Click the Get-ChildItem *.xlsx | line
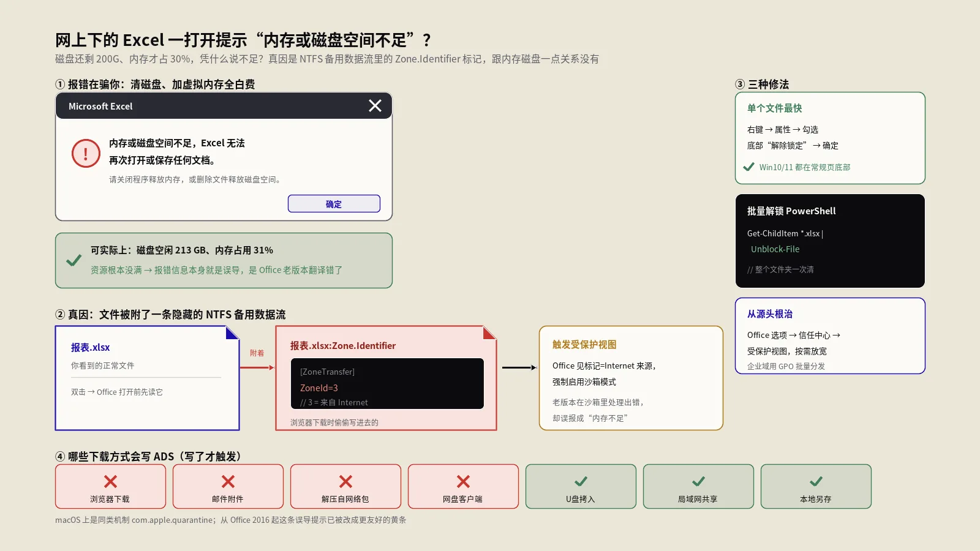Screen dimensions: 980x551 785,233
